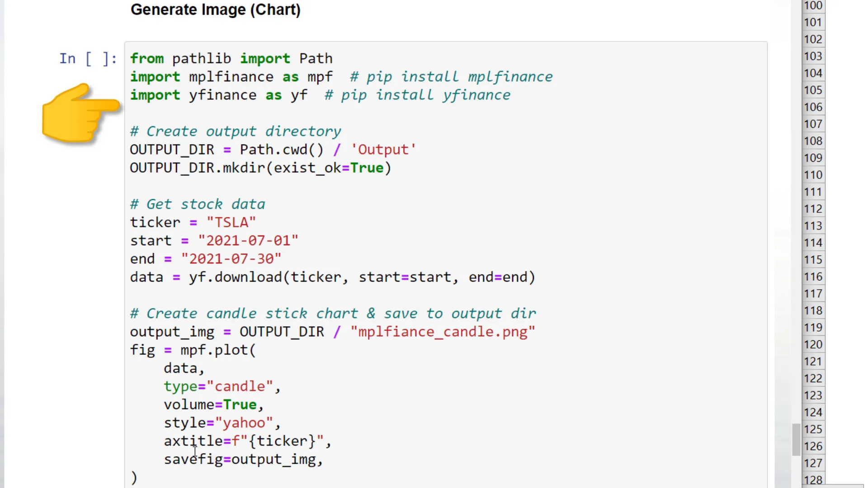Click the style="yahoo" argument
Image resolution: width=868 pixels, height=488 pixels.
[222, 423]
